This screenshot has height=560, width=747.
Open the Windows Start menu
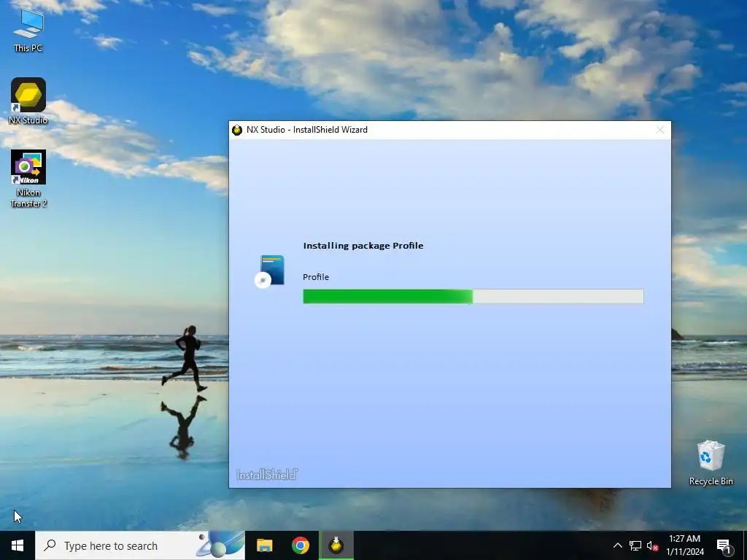pyautogui.click(x=18, y=545)
